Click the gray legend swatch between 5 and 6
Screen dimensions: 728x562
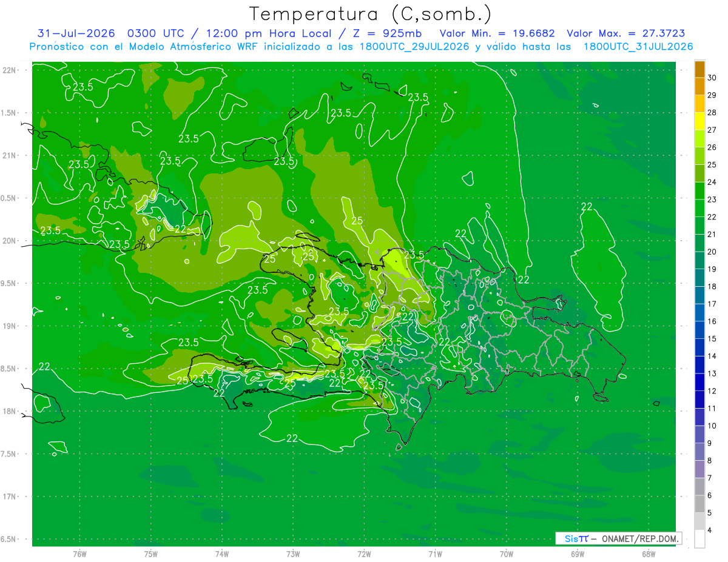pyautogui.click(x=699, y=504)
